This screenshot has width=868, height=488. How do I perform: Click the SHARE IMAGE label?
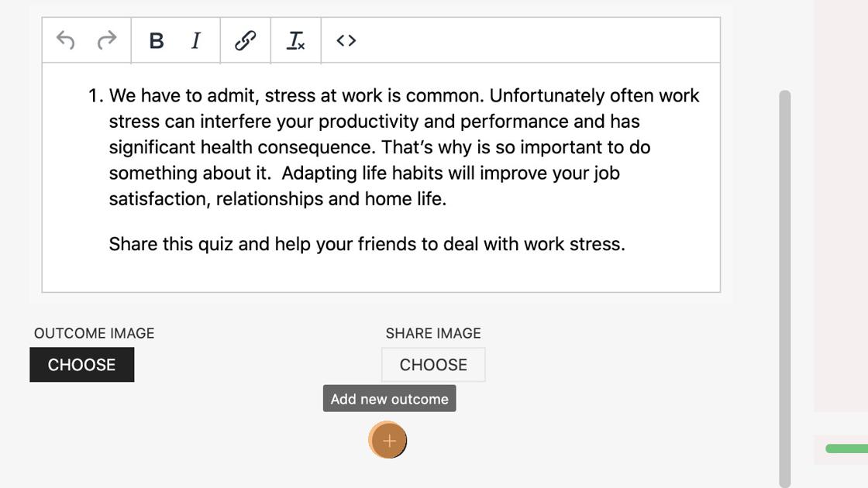(x=433, y=333)
